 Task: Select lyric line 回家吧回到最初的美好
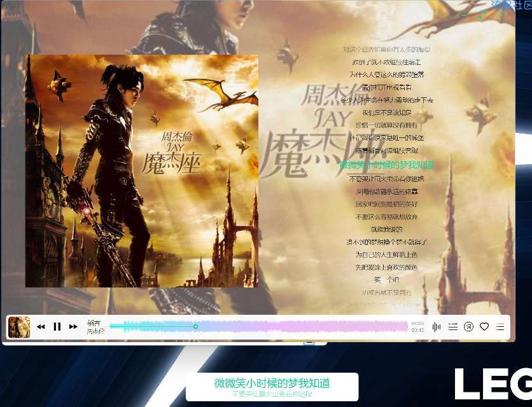tap(386, 204)
